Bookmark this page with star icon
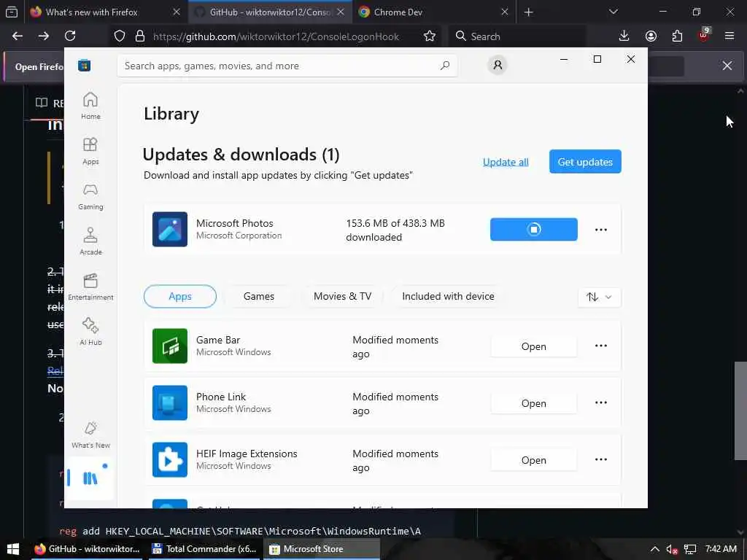 click(429, 36)
